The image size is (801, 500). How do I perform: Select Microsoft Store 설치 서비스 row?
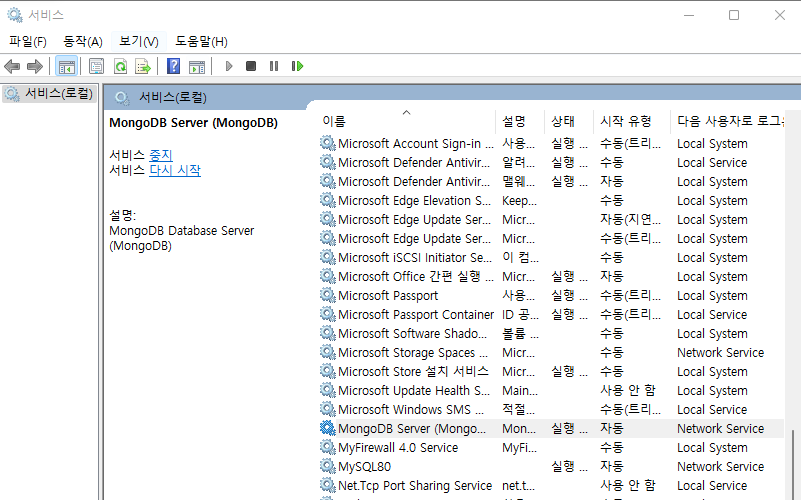coord(551,371)
